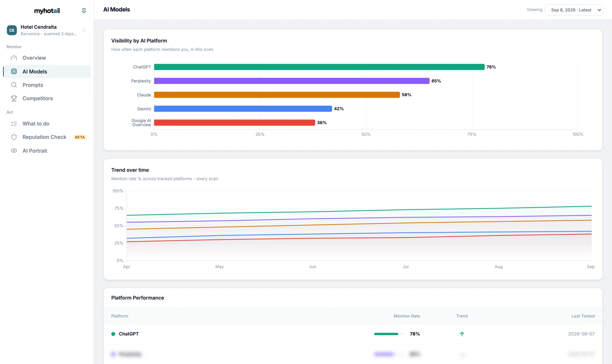Click the CE hotel avatar badge
Screen dimensions: 612x364
(x=12, y=30)
